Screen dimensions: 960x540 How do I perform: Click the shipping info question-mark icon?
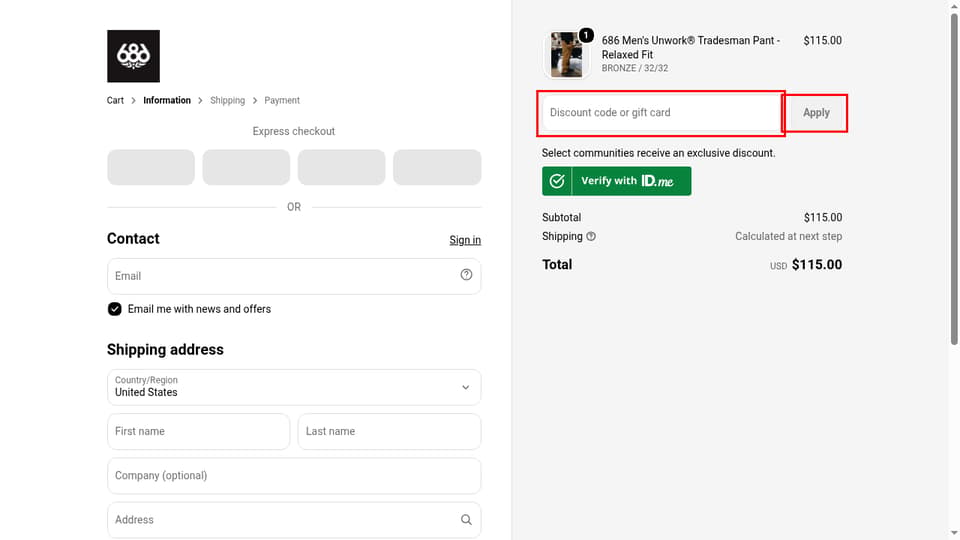tap(591, 236)
